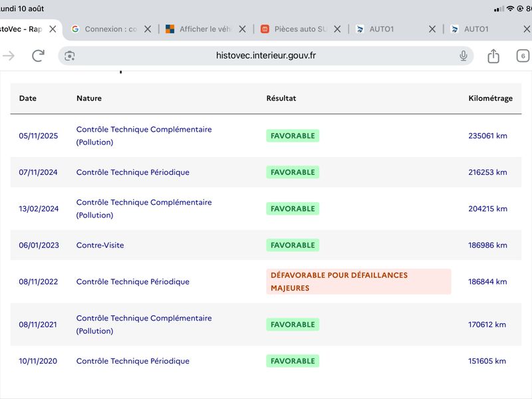This screenshot has width=532, height=399.
Task: Select the 204215 km mileage value
Action: click(487, 209)
